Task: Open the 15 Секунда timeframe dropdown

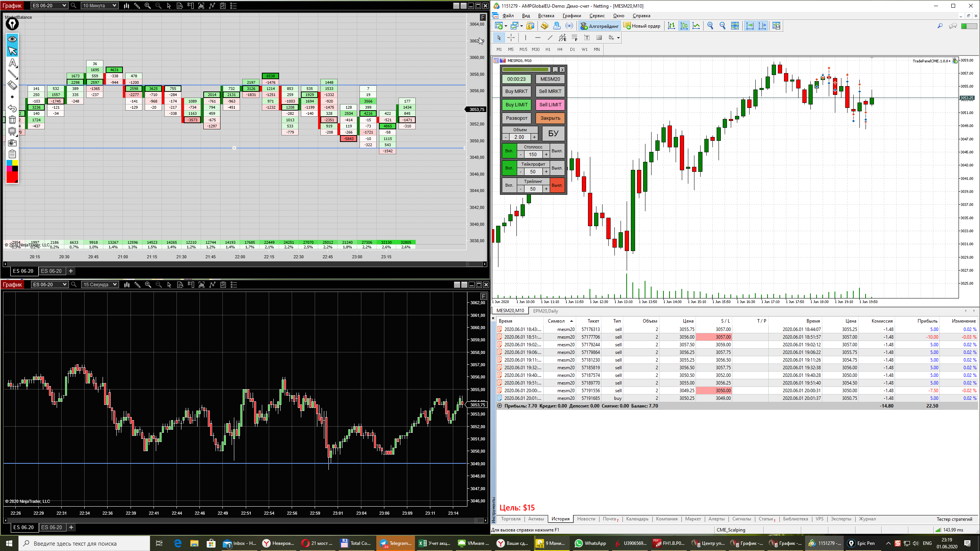Action: point(100,285)
